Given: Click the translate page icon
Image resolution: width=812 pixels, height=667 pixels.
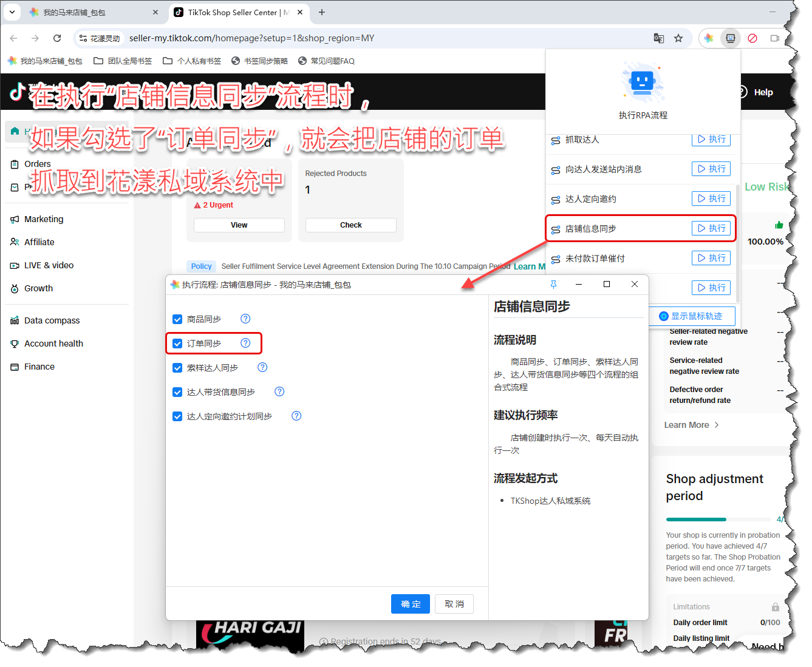Looking at the screenshot, I should [659, 38].
